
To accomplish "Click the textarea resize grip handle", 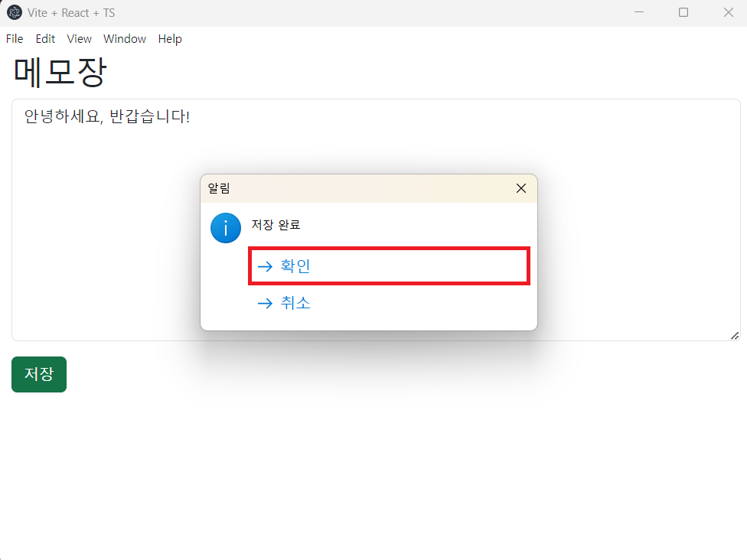I will coord(735,336).
